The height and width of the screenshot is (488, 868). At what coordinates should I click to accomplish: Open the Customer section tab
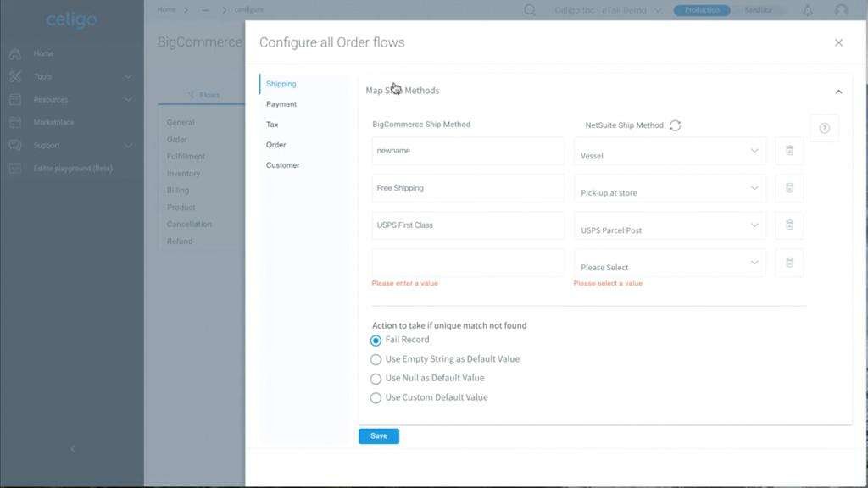pos(282,165)
